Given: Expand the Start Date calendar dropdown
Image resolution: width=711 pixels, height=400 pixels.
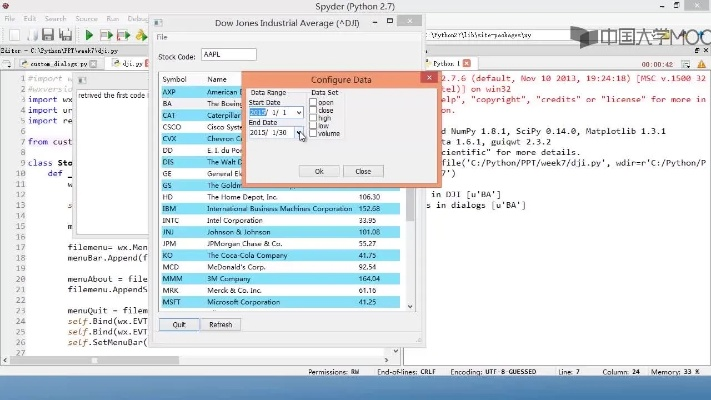Looking at the screenshot, I should click(299, 112).
